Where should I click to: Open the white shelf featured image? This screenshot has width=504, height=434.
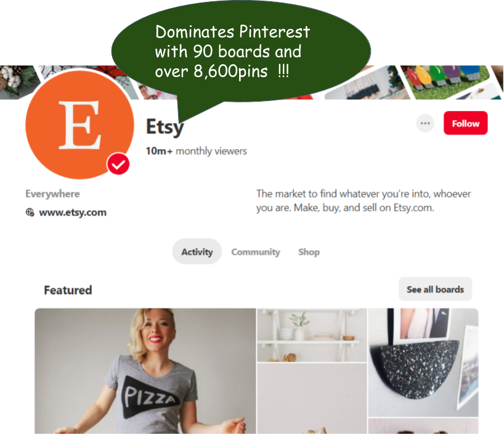click(312, 335)
